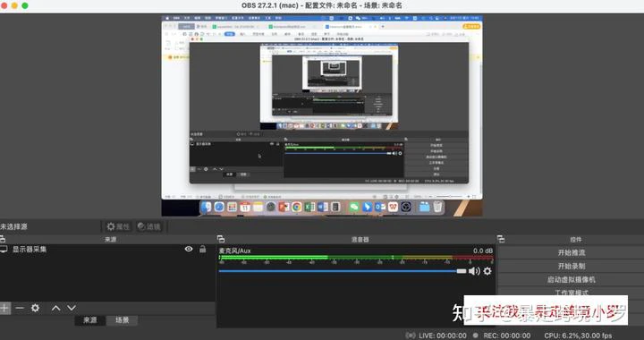The height and width of the screenshot is (340, 644).
Task: Click the 开始录制 button
Action: tap(571, 266)
